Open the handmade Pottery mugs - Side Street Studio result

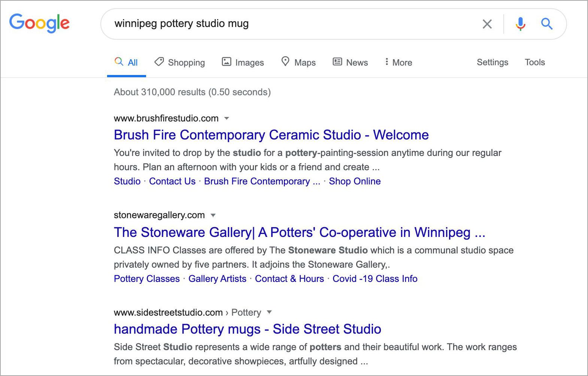tap(248, 329)
